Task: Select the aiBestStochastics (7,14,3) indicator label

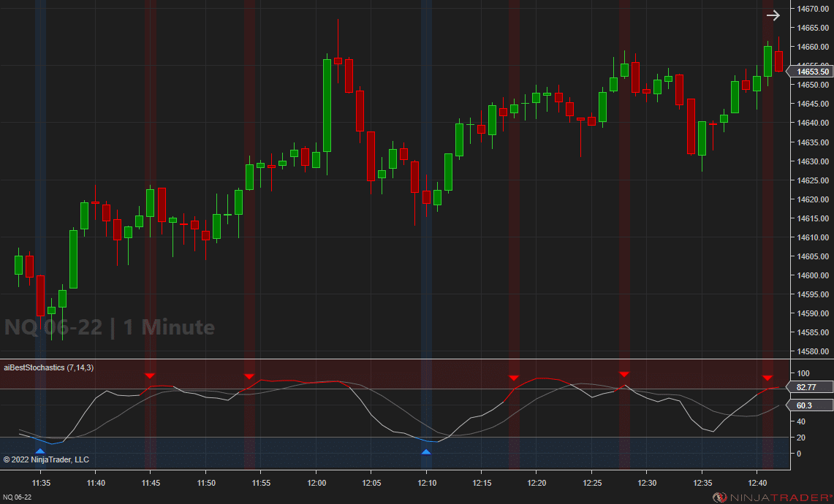Action: point(48,367)
